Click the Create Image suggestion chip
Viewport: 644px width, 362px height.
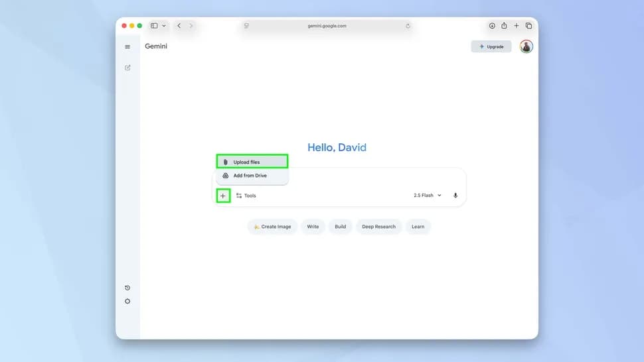click(x=272, y=227)
